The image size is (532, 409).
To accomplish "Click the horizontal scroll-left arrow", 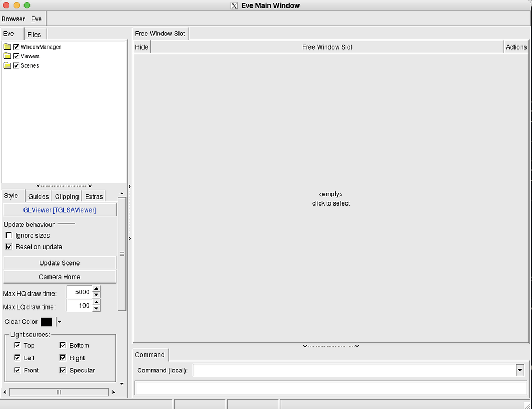I will point(5,392).
